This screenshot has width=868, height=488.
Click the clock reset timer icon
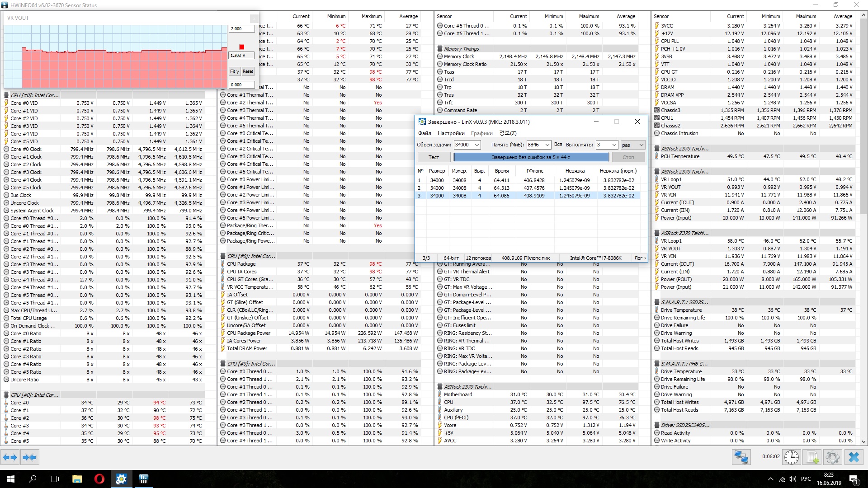791,457
